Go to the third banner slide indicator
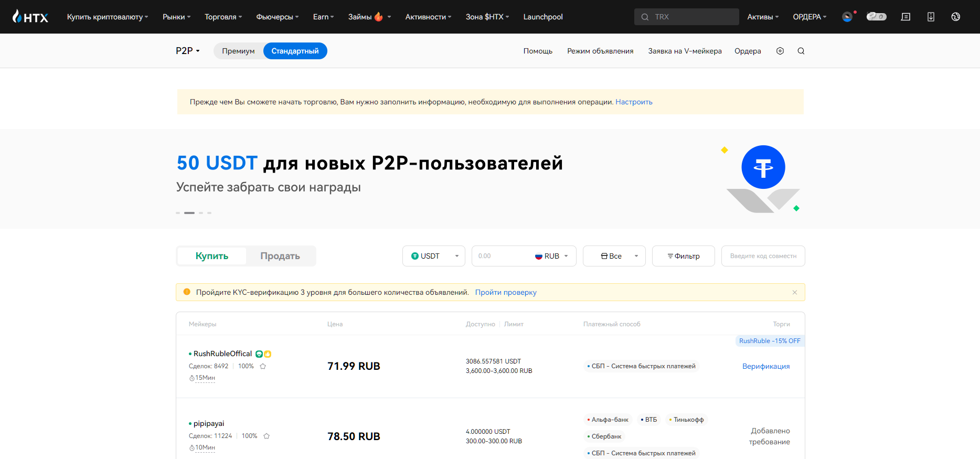The width and height of the screenshot is (980, 459). pos(201,213)
